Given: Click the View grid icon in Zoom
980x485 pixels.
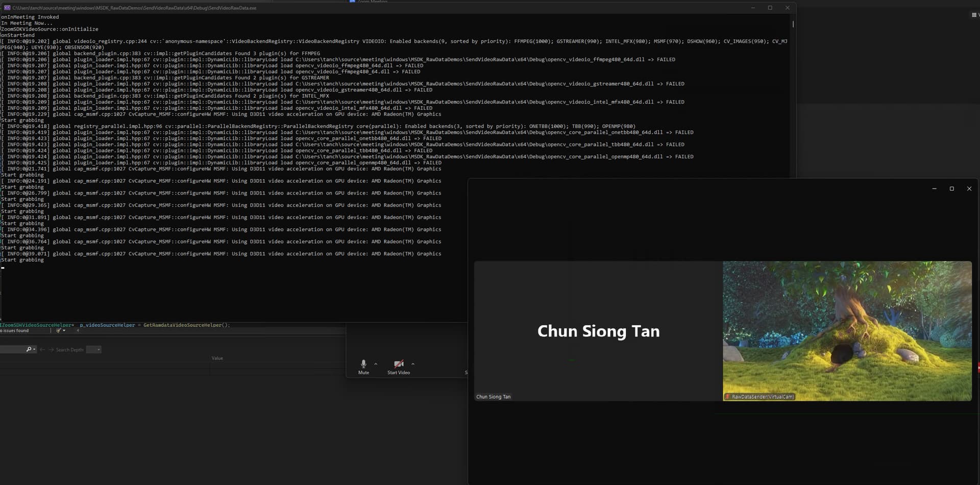Looking at the screenshot, I should pos(974,15).
